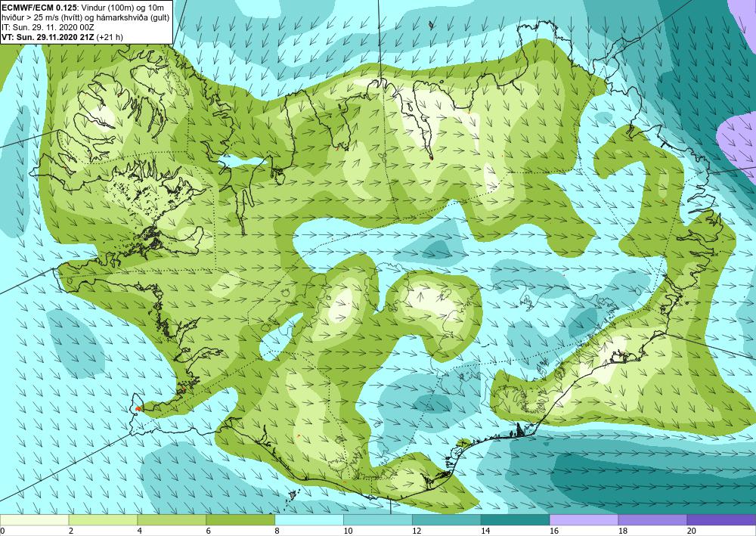Viewport: 756px width, 536px height.
Task: Pick the deep purple legend swatch above 20
Action: [x=721, y=520]
